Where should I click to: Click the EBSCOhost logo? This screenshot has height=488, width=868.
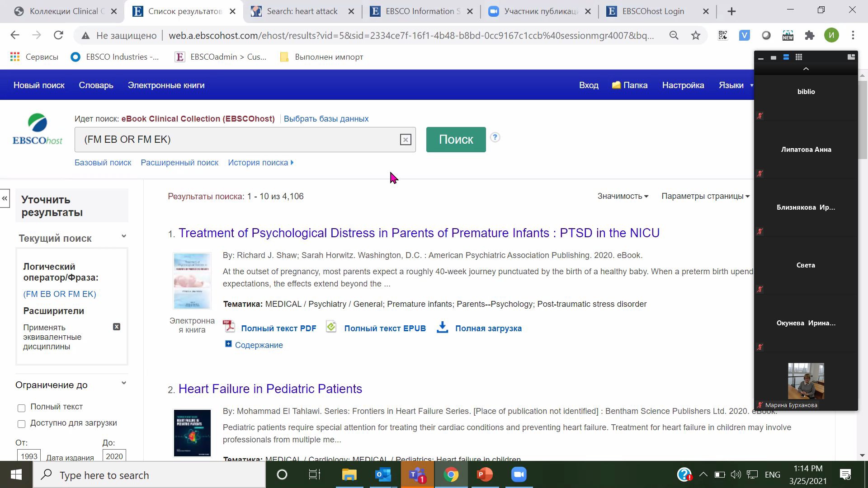click(x=38, y=129)
